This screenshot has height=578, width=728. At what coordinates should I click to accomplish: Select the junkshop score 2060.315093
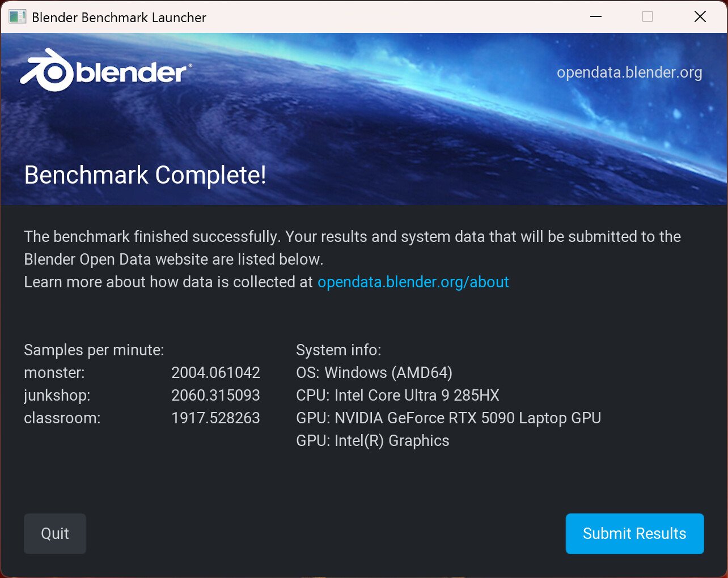tap(215, 395)
